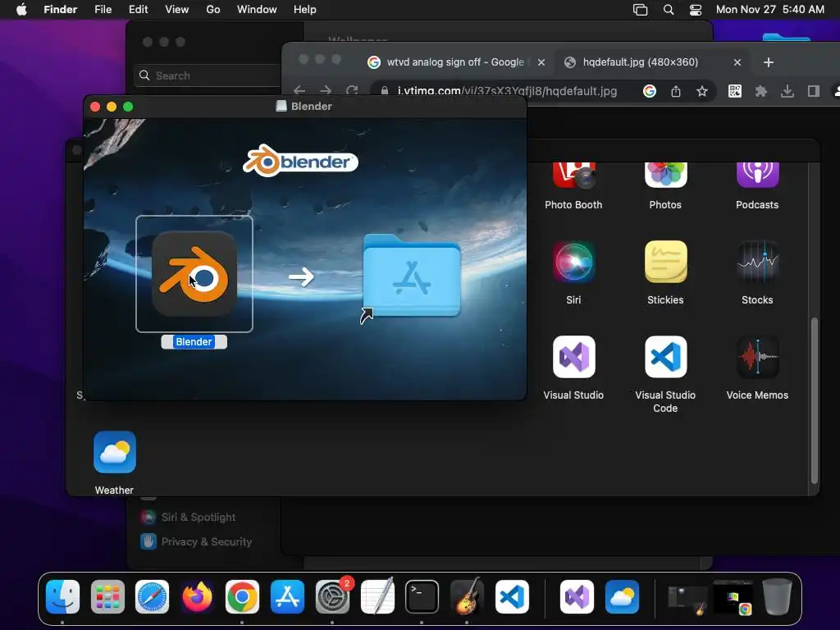
Task: Click the Stage Manager icon in menu bar
Action: tap(640, 10)
